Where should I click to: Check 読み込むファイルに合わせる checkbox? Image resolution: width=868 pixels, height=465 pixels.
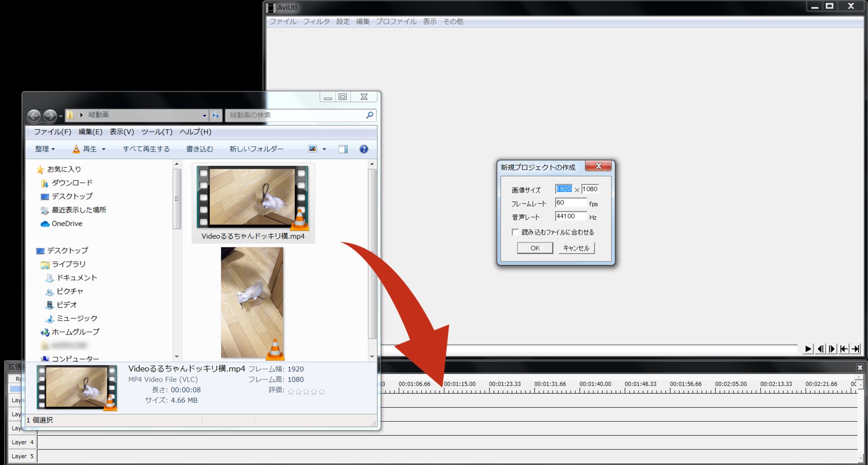(515, 232)
